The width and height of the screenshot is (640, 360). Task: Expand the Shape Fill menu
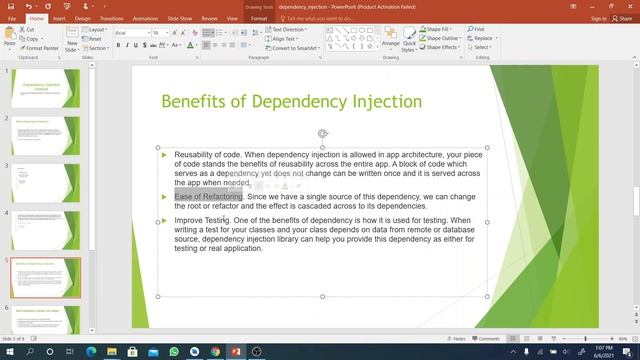pos(436,29)
